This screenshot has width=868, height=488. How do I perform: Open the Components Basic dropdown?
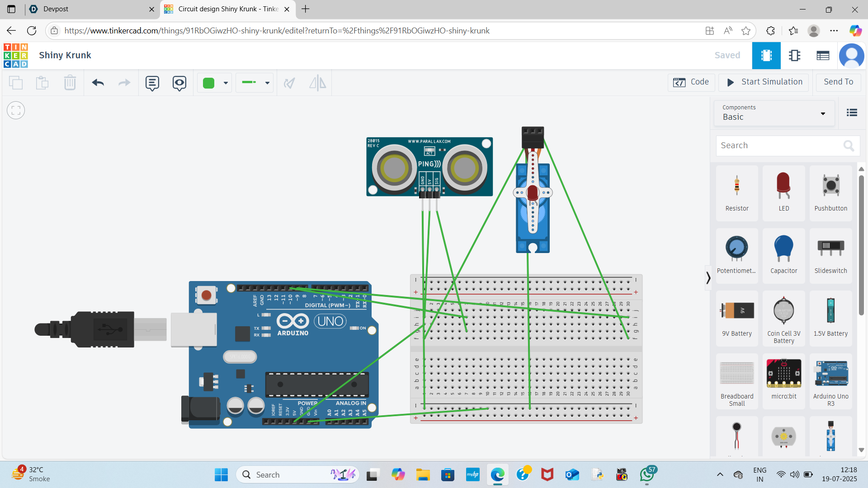point(774,113)
